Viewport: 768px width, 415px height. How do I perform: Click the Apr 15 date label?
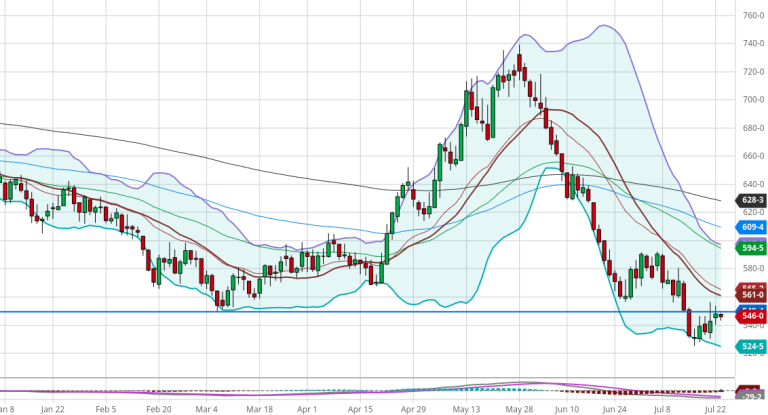361,409
